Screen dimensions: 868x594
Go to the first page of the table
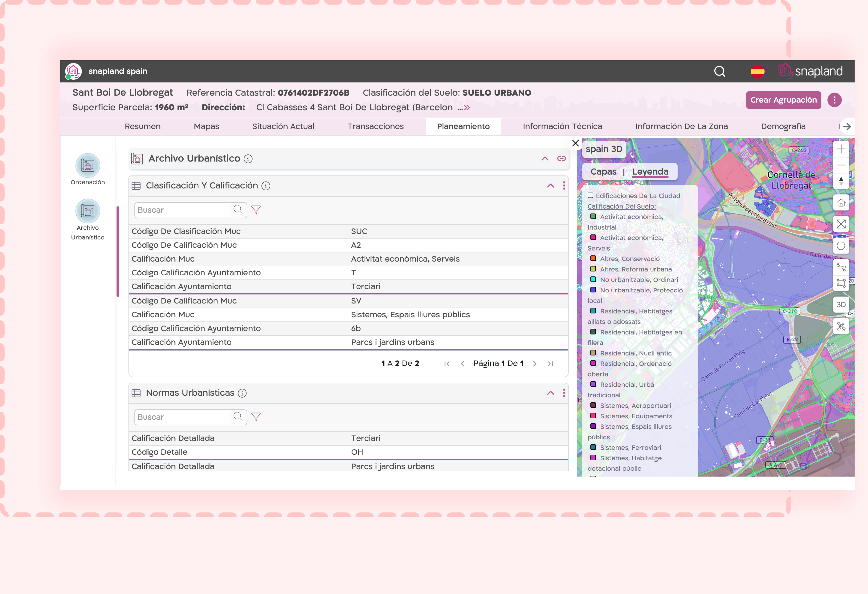(446, 364)
